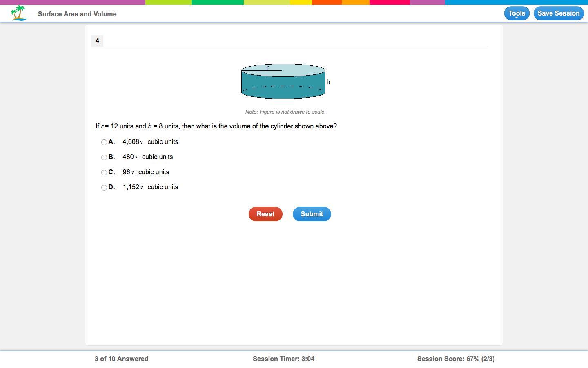Click the '3 of 10 Answered' status
This screenshot has width=588, height=368.
pos(122,359)
